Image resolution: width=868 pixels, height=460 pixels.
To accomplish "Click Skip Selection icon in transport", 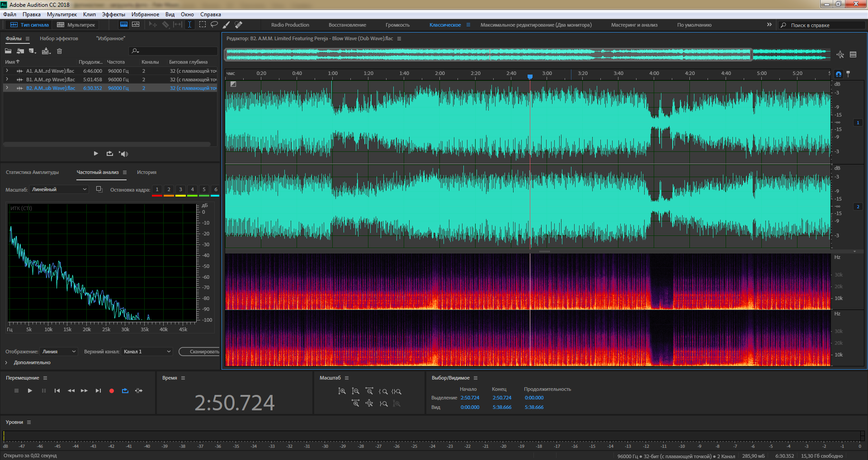I will (x=139, y=391).
